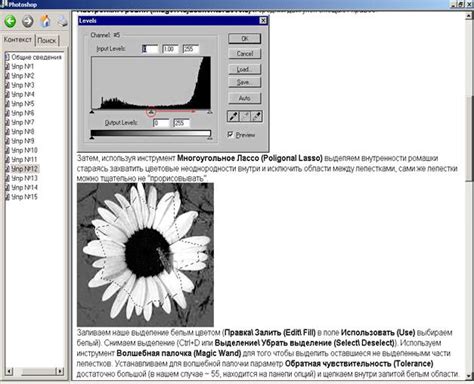Click the Load button in Levels

coord(245,69)
